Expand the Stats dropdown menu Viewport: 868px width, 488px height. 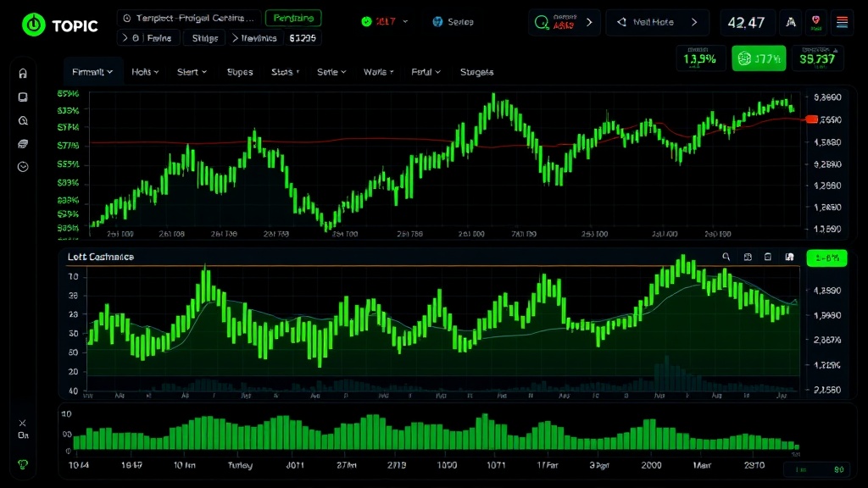(285, 72)
